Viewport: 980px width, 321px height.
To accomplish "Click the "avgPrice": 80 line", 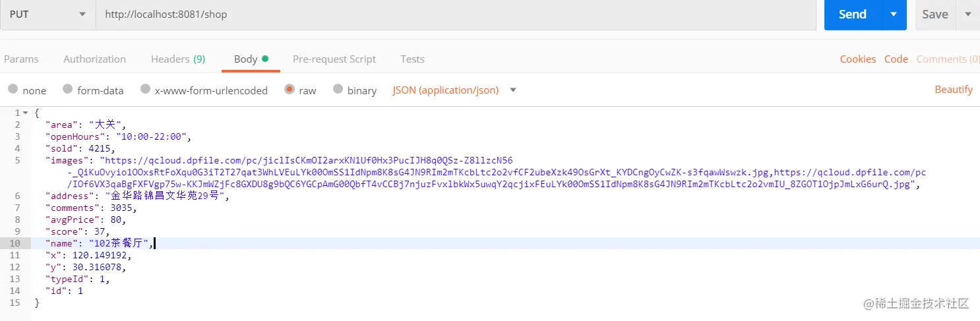I will 85,219.
